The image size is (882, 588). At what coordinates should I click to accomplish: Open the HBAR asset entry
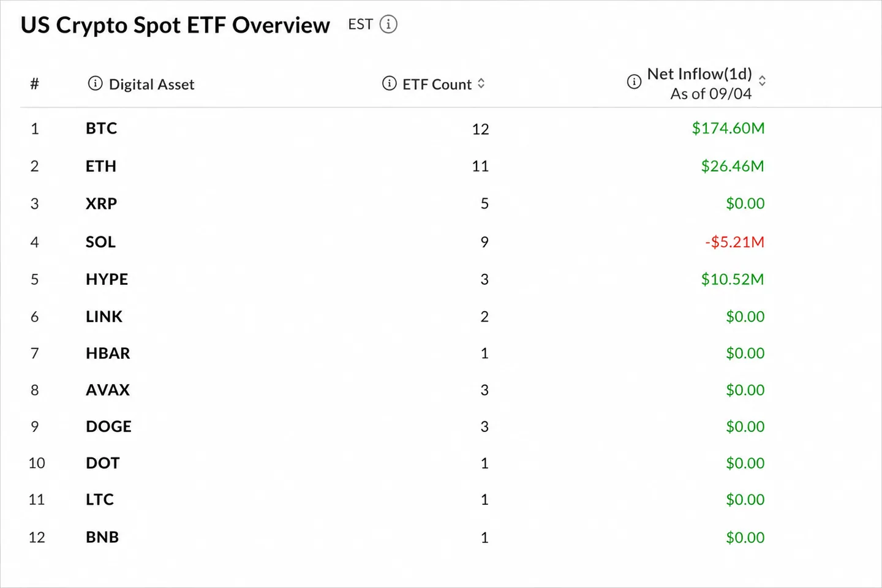(108, 353)
